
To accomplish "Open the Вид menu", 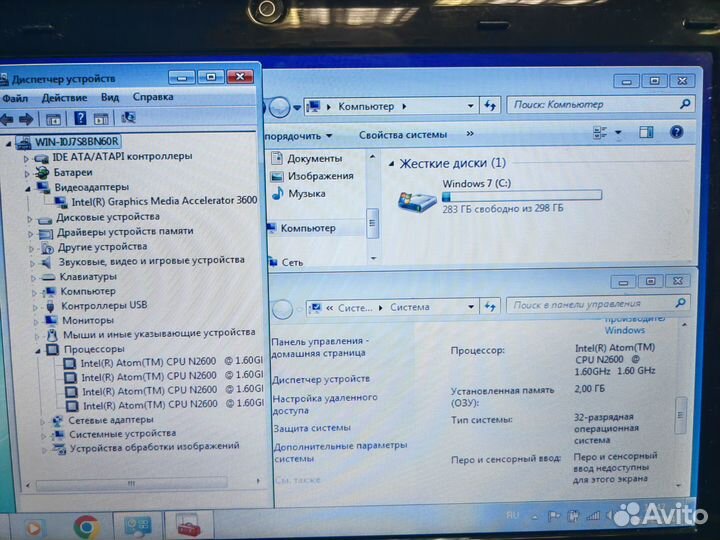I will 110,97.
